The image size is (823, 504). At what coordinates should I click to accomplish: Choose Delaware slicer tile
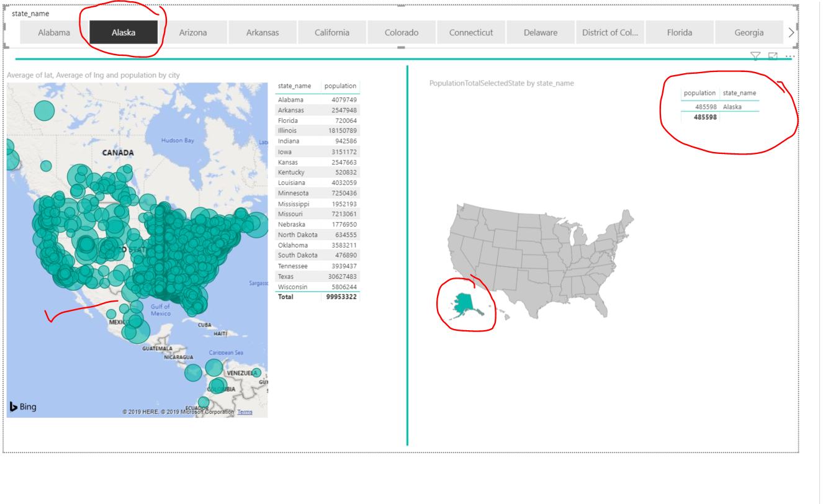[x=541, y=33]
